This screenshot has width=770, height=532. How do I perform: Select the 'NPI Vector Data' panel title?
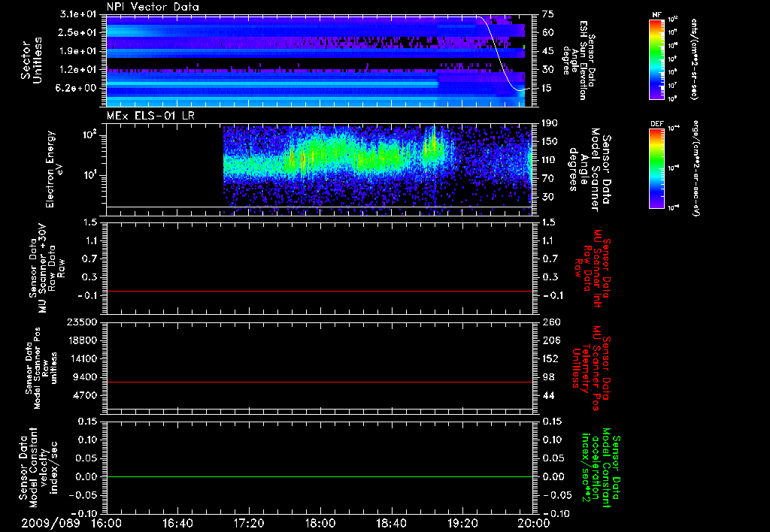point(153,7)
